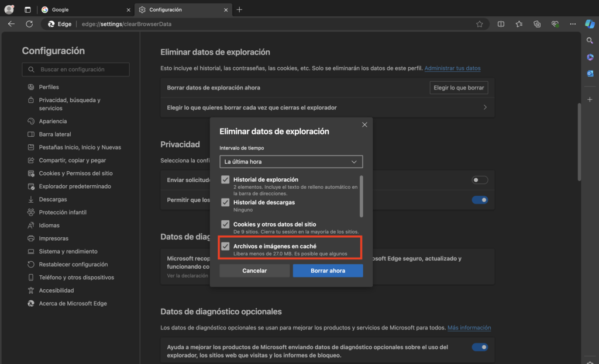
Task: Click the configuration search field
Action: 75,69
